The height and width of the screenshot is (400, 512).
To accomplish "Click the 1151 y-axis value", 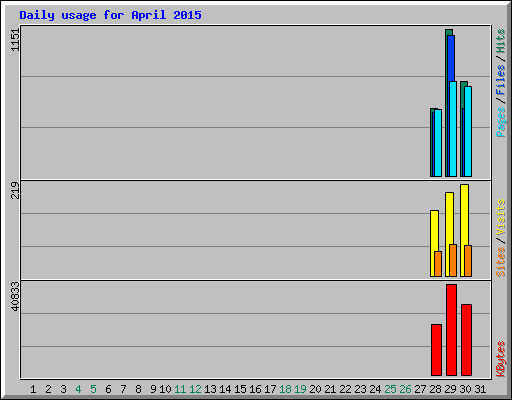I will 15,40.
